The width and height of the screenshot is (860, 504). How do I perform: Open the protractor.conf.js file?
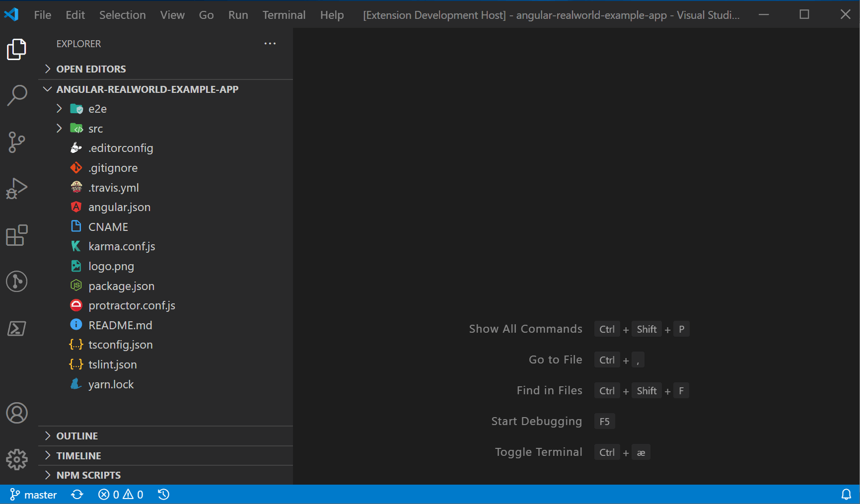(x=165, y=305)
